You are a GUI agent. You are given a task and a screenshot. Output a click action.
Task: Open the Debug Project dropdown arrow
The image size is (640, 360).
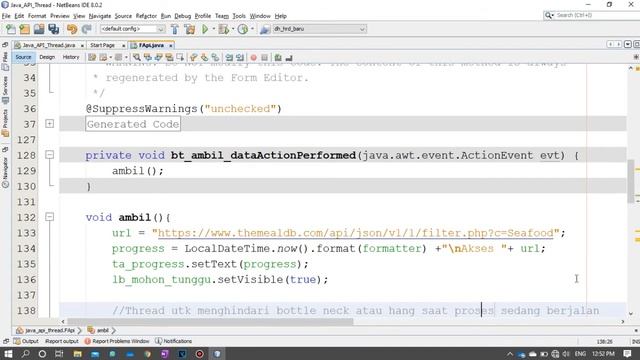tap(233, 29)
